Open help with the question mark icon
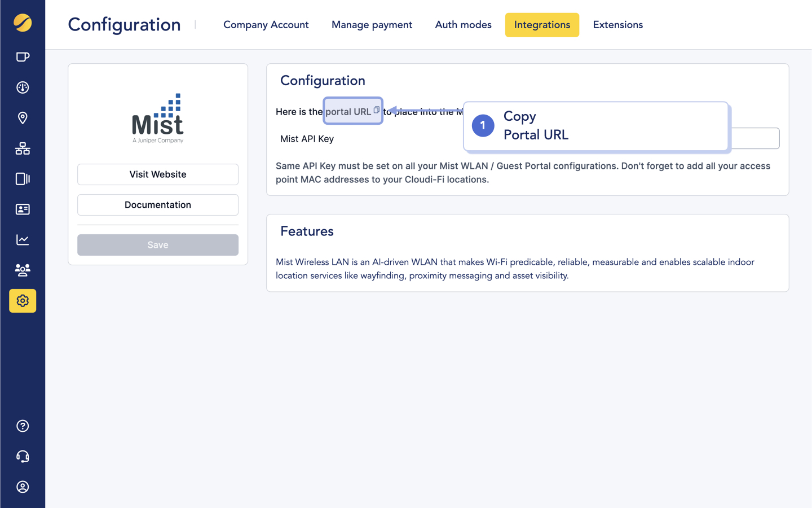The image size is (812, 508). tap(23, 426)
